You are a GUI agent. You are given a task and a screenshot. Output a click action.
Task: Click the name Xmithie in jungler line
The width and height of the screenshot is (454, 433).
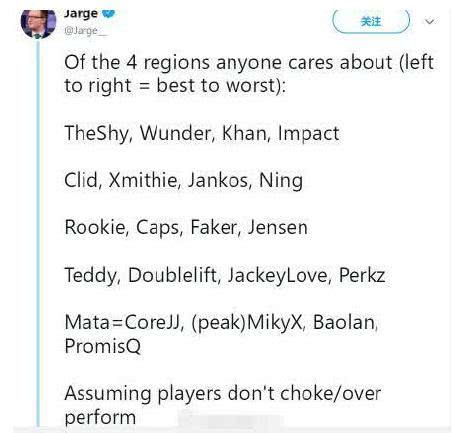143,180
